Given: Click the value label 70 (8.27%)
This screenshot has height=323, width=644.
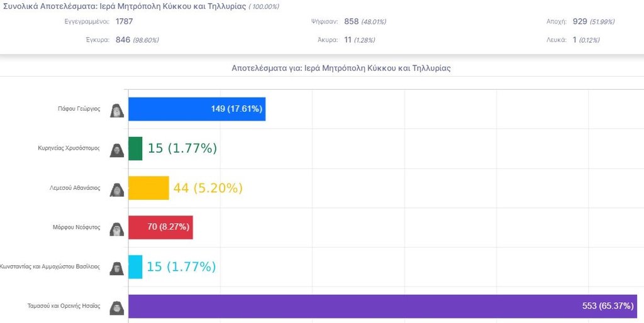Looking at the screenshot, I should click(x=169, y=227).
